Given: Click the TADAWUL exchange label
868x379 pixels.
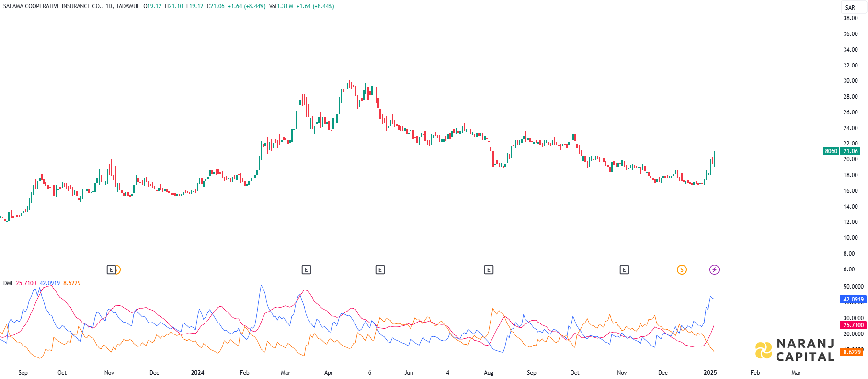Looking at the screenshot, I should pos(128,6).
